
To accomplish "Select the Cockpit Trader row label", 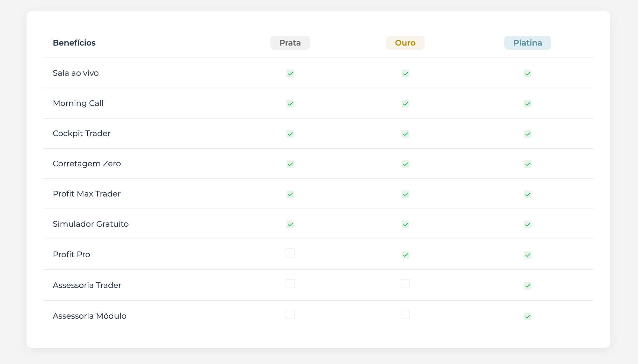I will (x=81, y=134).
